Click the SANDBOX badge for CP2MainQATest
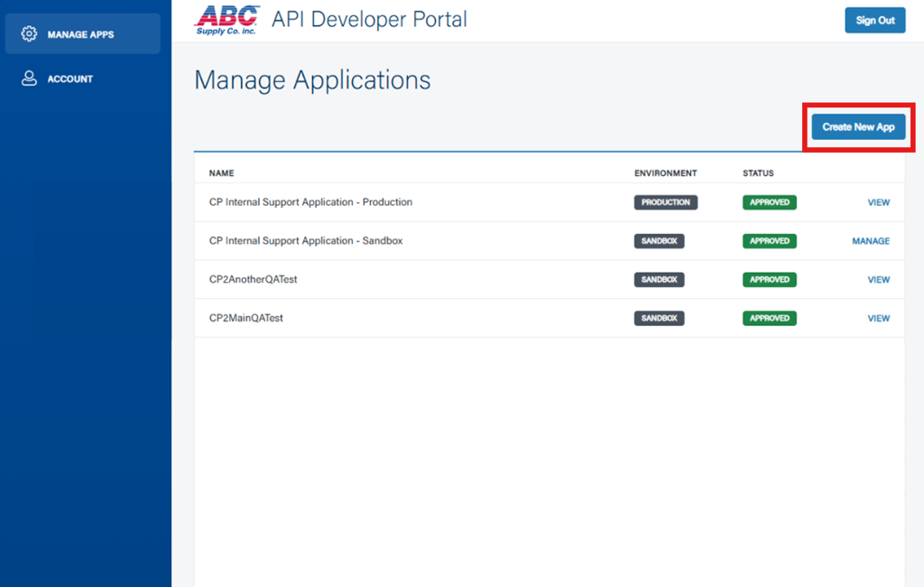The height and width of the screenshot is (587, 924). coord(659,319)
